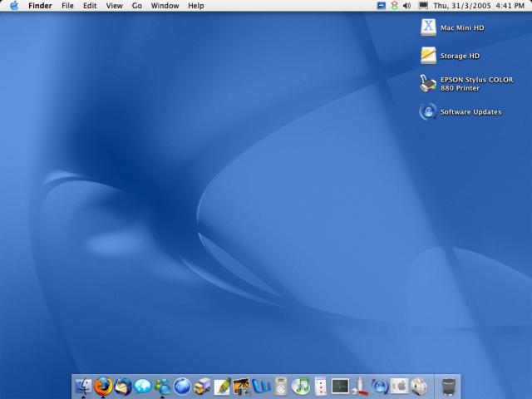Open Microsoft Word from the dock
Image resolution: width=532 pixels, height=399 pixels.
click(261, 387)
